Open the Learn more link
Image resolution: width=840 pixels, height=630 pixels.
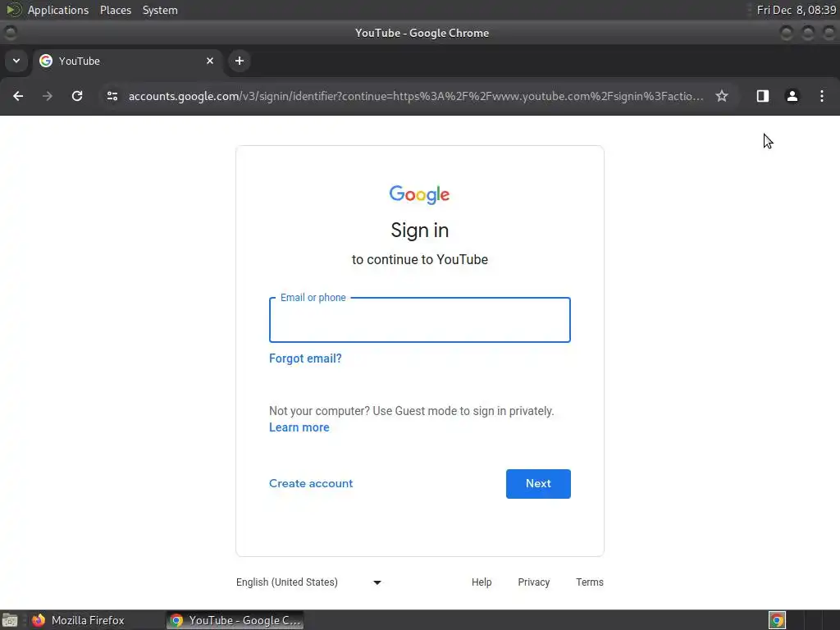[x=299, y=427]
